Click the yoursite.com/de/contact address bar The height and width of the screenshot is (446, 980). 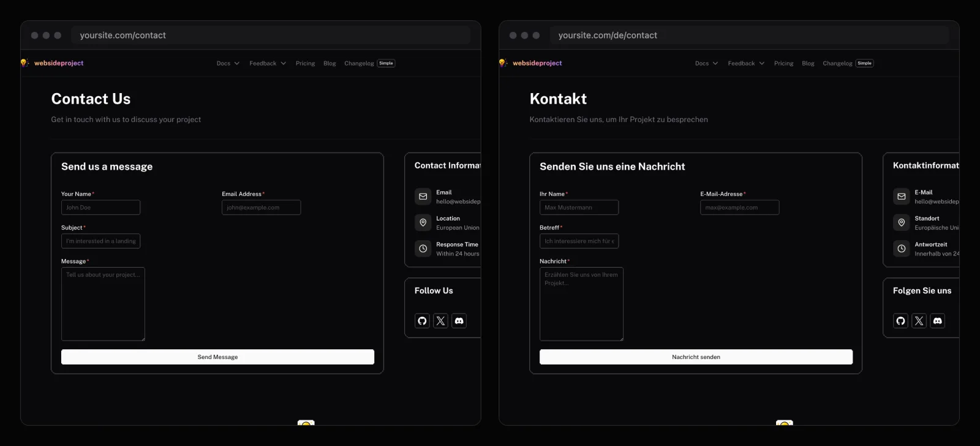click(749, 36)
